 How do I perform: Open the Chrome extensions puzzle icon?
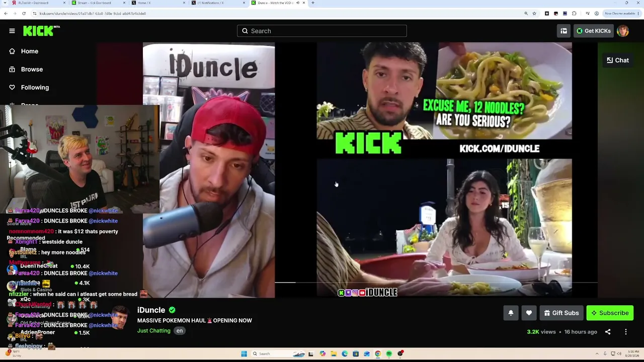(x=574, y=14)
